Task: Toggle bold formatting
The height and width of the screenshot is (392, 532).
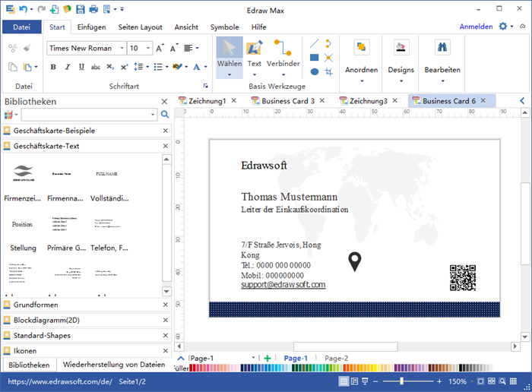Action: (53, 67)
